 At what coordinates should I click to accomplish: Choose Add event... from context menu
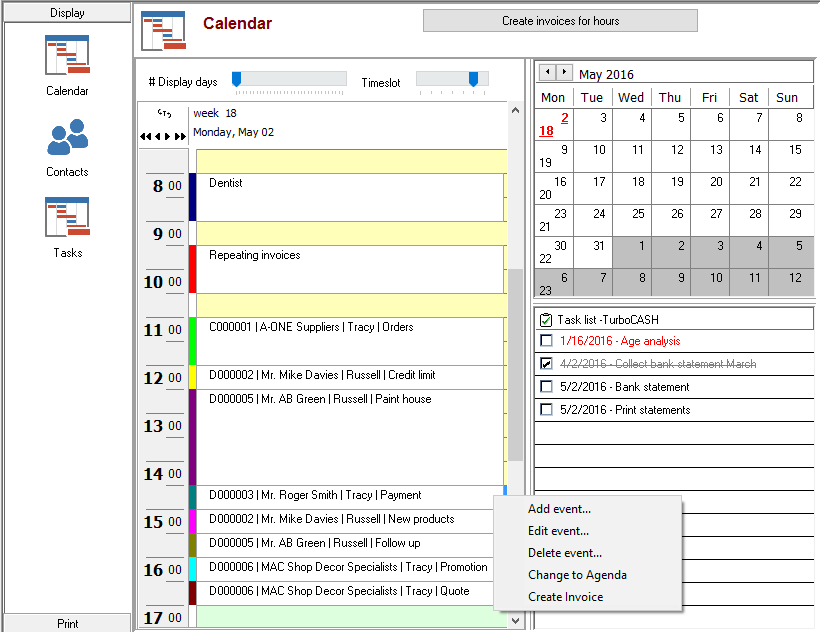coord(559,509)
